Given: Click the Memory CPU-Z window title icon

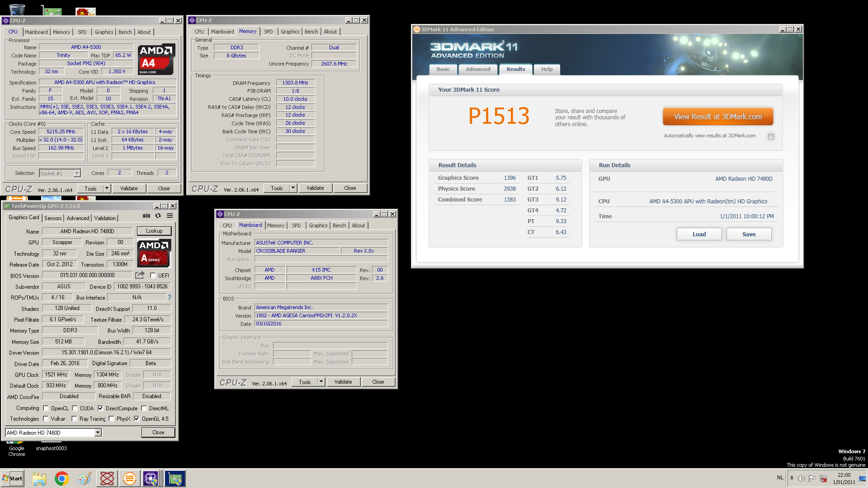Looking at the screenshot, I should (192, 20).
